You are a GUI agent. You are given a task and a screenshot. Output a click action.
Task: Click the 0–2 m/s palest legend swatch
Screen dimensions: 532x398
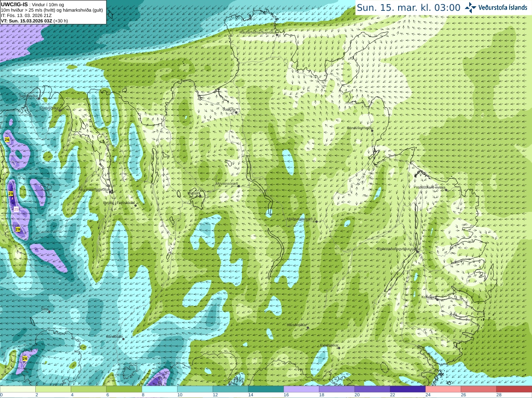17,389
